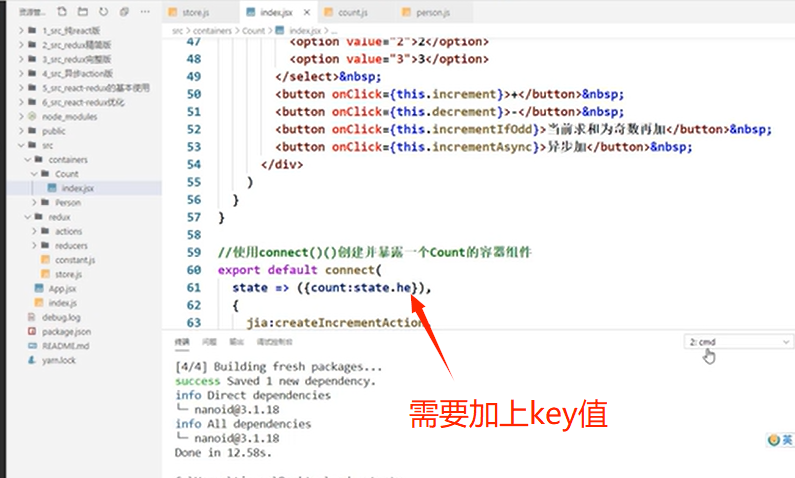795x478 pixels.
Task: Open store.js in the explorer tree
Action: tap(68, 274)
